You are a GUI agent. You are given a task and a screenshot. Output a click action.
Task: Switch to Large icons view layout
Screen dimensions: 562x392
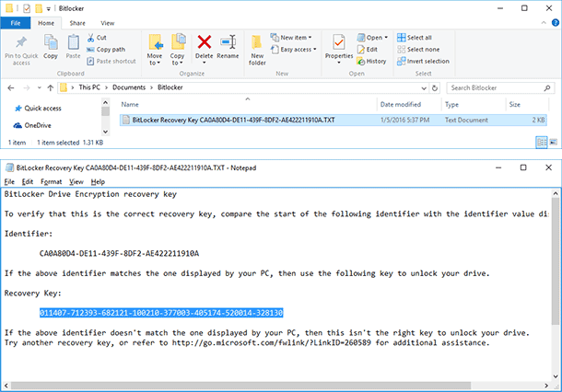coord(554,143)
